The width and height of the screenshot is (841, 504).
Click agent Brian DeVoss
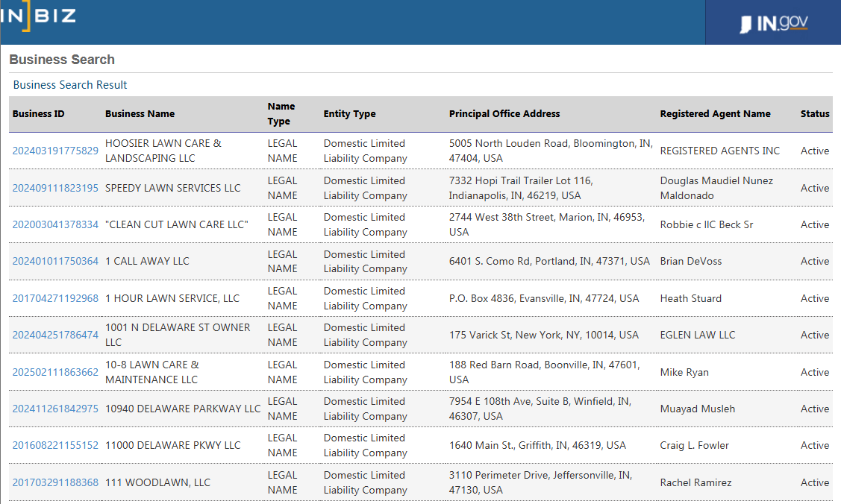691,262
